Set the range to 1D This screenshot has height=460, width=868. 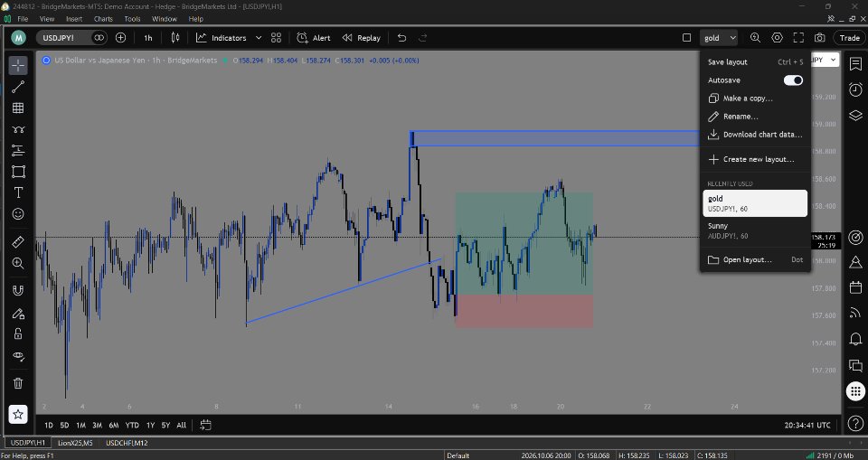click(49, 425)
